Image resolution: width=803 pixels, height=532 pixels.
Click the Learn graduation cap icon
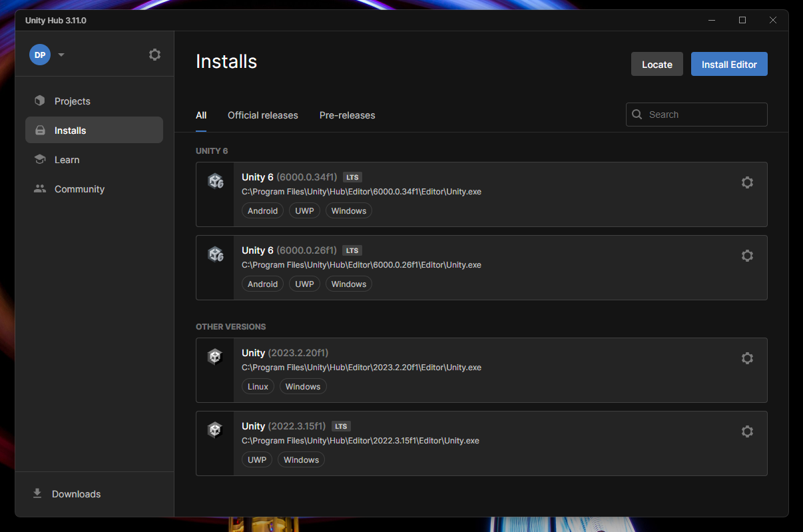40,160
